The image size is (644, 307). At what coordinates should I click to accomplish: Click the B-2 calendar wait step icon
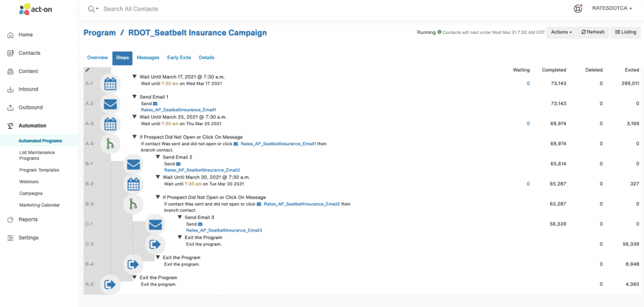133,184
